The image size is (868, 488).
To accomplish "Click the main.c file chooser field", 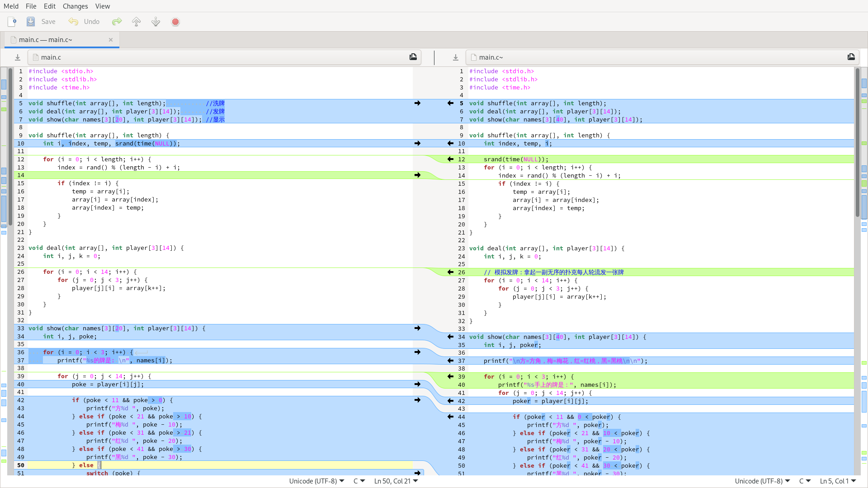I will point(225,57).
